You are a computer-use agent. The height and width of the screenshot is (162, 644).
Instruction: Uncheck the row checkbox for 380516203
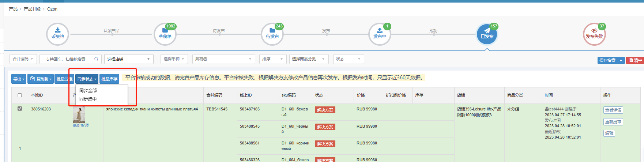(x=20, y=109)
